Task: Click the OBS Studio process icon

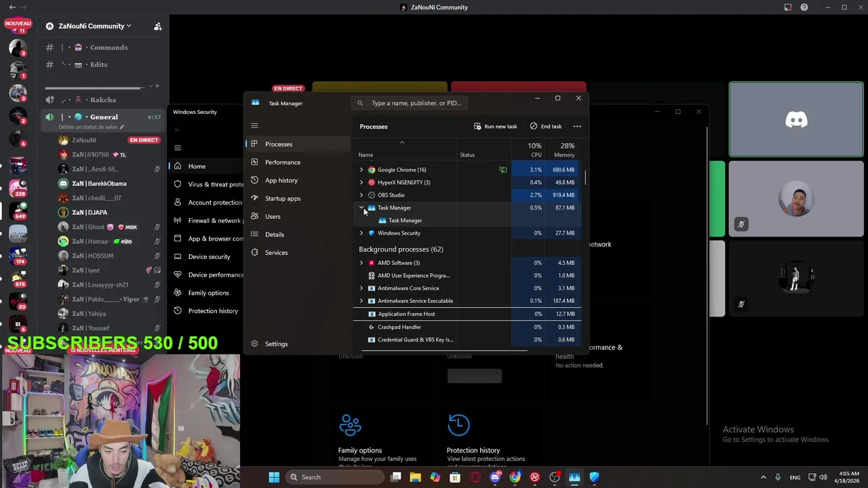Action: point(371,195)
